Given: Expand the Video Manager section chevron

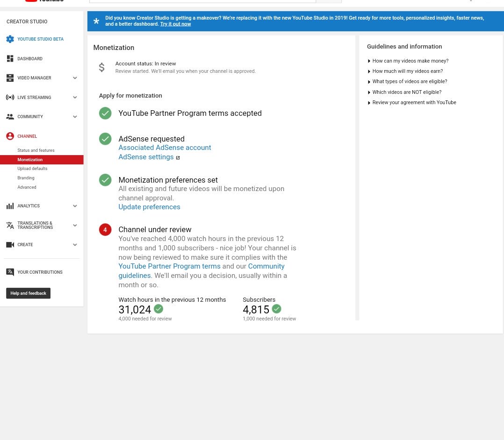Looking at the screenshot, I should [x=75, y=78].
